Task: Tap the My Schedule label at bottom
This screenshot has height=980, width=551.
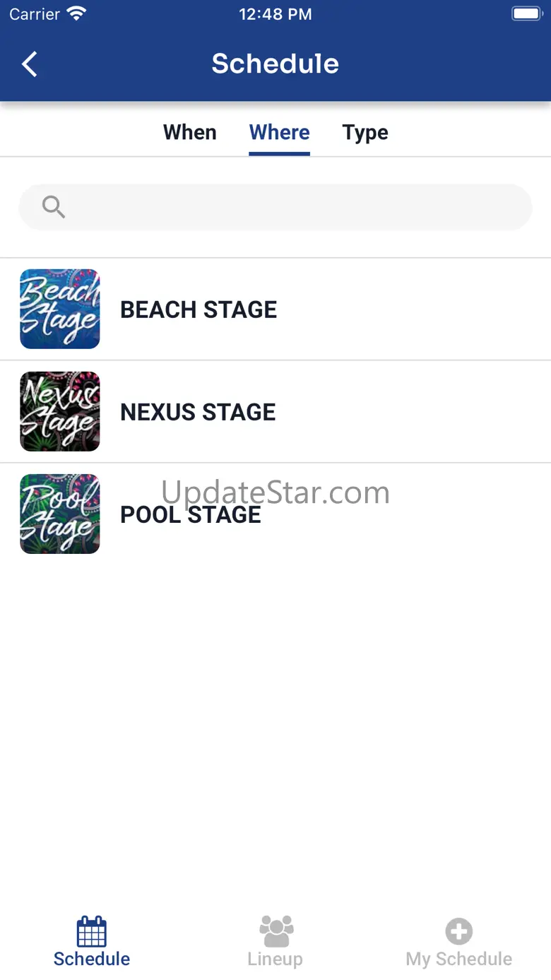Action: click(x=458, y=959)
